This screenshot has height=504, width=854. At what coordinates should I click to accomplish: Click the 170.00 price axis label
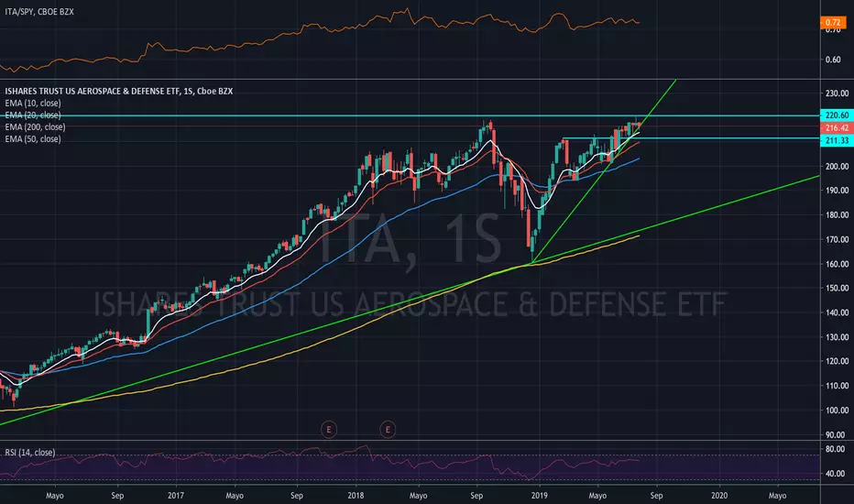837,239
